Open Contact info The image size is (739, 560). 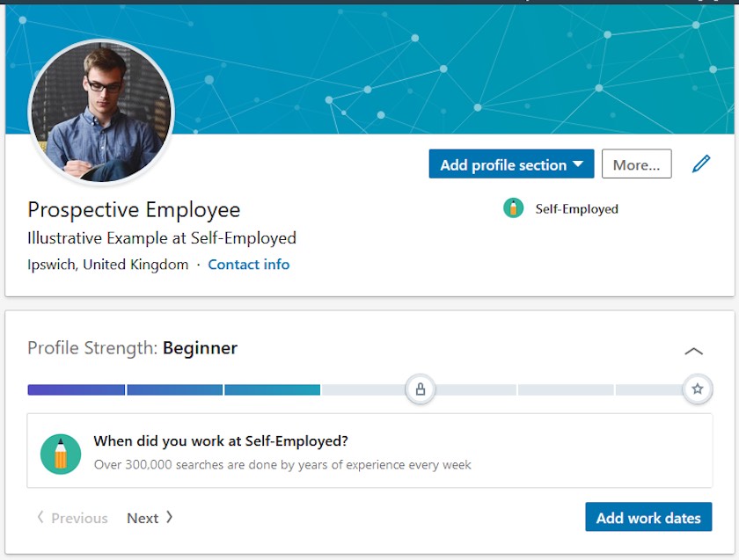249,264
